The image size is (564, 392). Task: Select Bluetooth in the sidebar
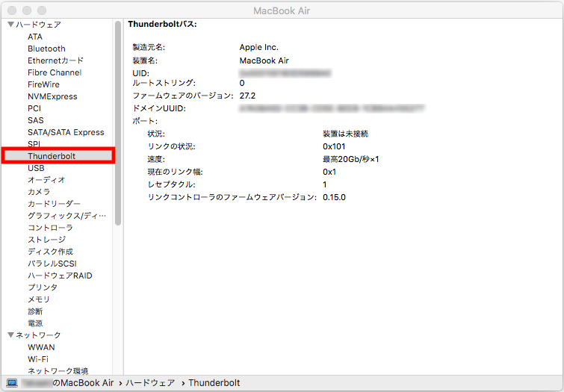coord(46,49)
